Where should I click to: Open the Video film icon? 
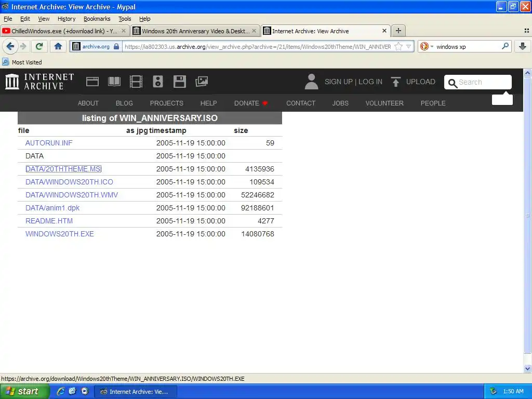[x=136, y=82]
